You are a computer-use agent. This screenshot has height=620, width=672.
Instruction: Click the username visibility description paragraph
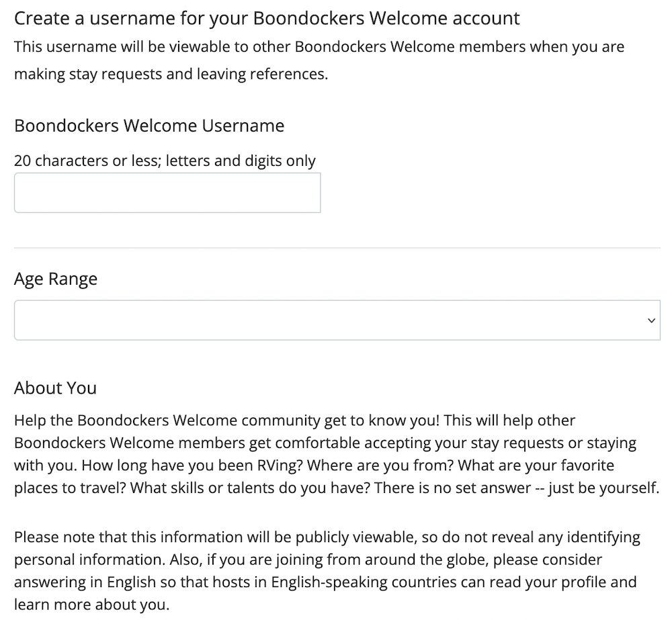pyautogui.click(x=319, y=60)
